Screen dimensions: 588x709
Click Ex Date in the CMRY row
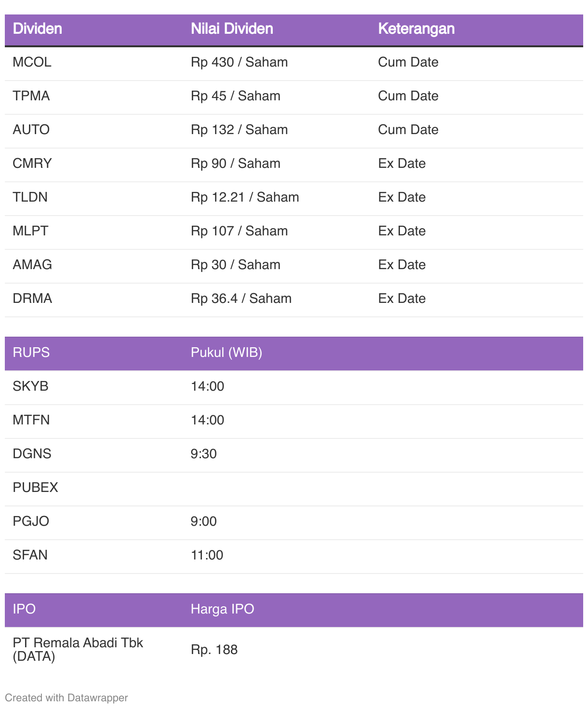(x=402, y=164)
